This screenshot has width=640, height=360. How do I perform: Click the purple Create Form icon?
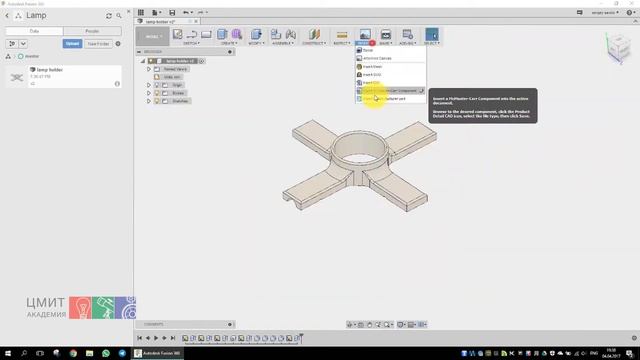(237, 34)
